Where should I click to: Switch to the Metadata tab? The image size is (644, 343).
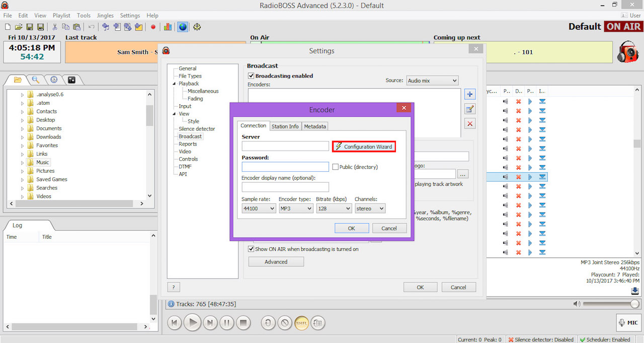(x=314, y=126)
